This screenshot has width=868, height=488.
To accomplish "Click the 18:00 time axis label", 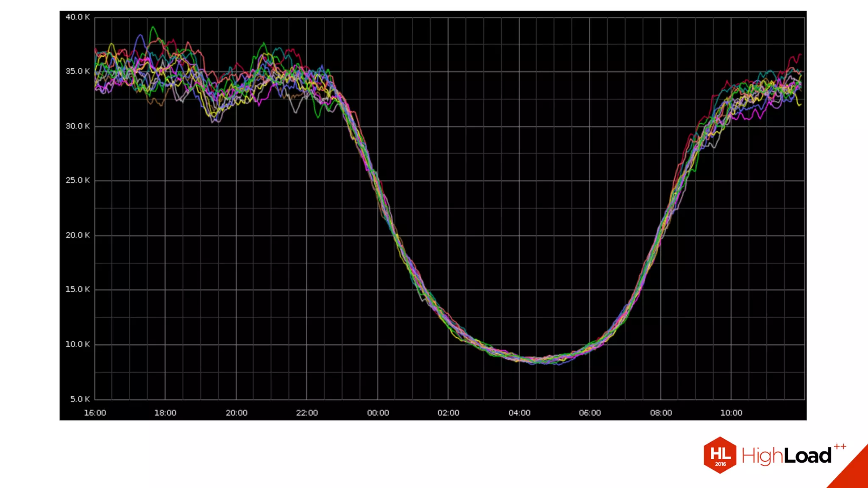I will (165, 413).
